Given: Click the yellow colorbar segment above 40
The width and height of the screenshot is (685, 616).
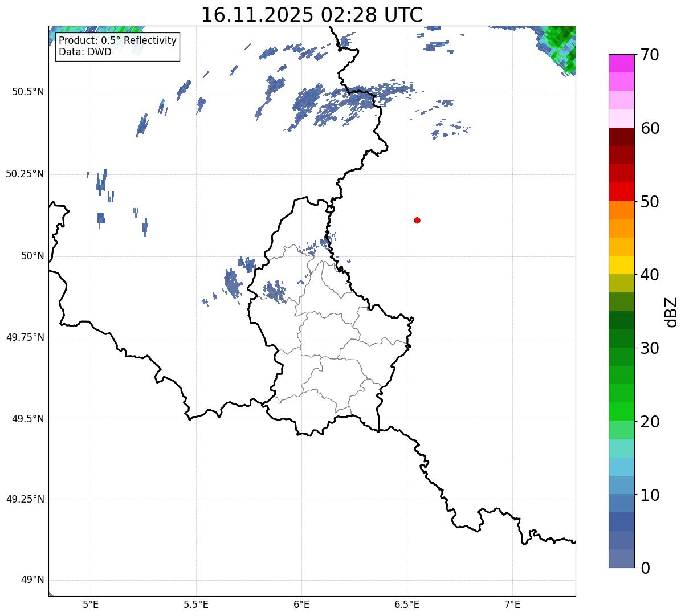Looking at the screenshot, I should coord(622,265).
